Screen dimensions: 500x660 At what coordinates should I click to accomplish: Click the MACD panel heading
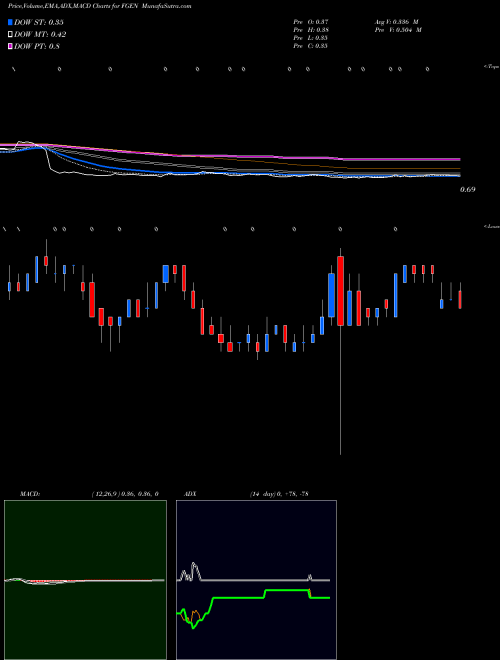(30, 494)
